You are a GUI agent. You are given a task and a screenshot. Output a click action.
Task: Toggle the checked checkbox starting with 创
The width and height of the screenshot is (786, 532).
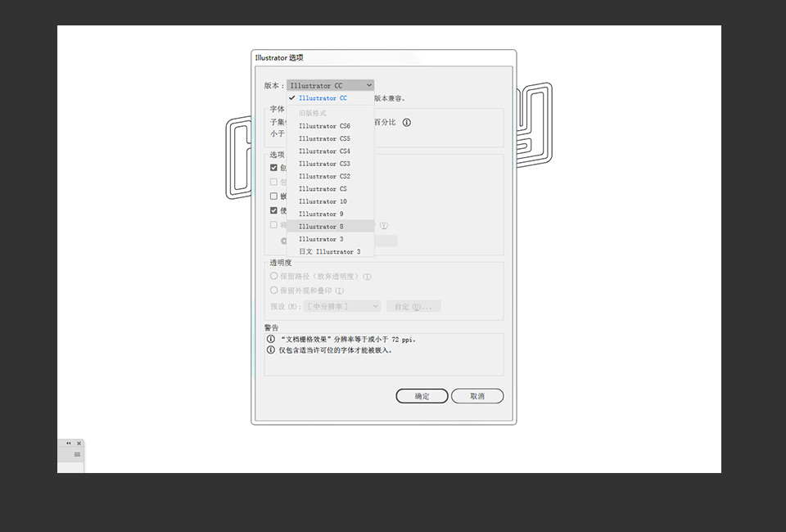[x=273, y=167]
